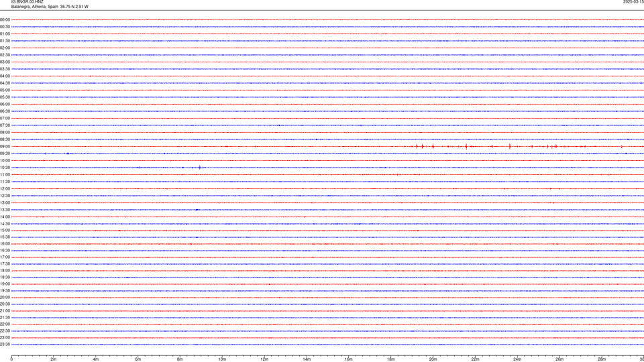Select the 19:00 trace label
The height and width of the screenshot is (362, 644).
[5, 284]
